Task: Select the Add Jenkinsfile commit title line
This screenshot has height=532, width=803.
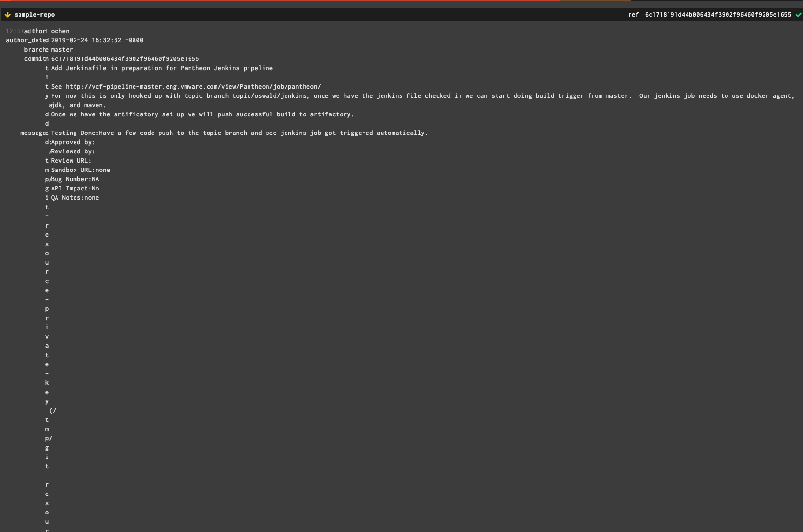Action: (161, 68)
